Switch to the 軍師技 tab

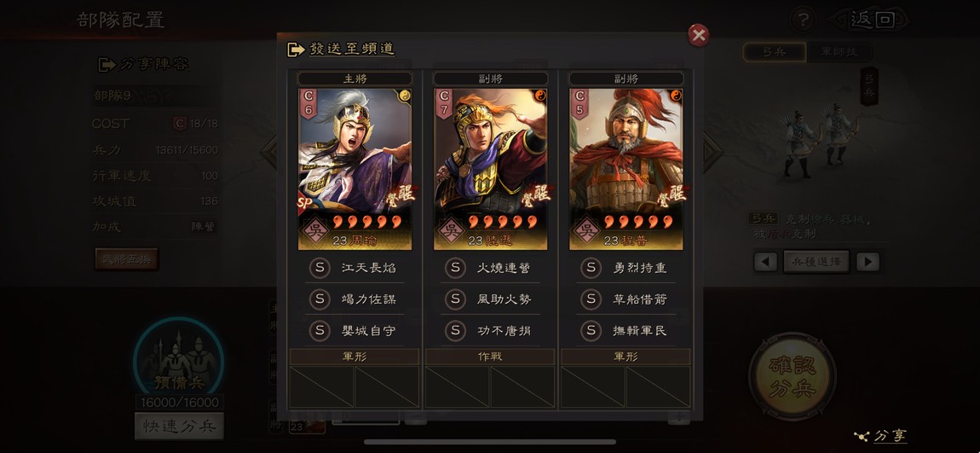pos(839,52)
